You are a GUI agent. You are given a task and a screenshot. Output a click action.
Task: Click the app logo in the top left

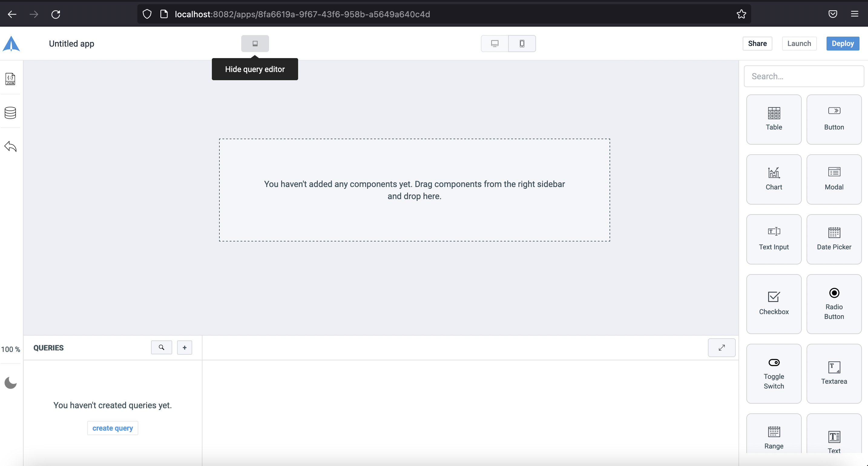coord(12,44)
